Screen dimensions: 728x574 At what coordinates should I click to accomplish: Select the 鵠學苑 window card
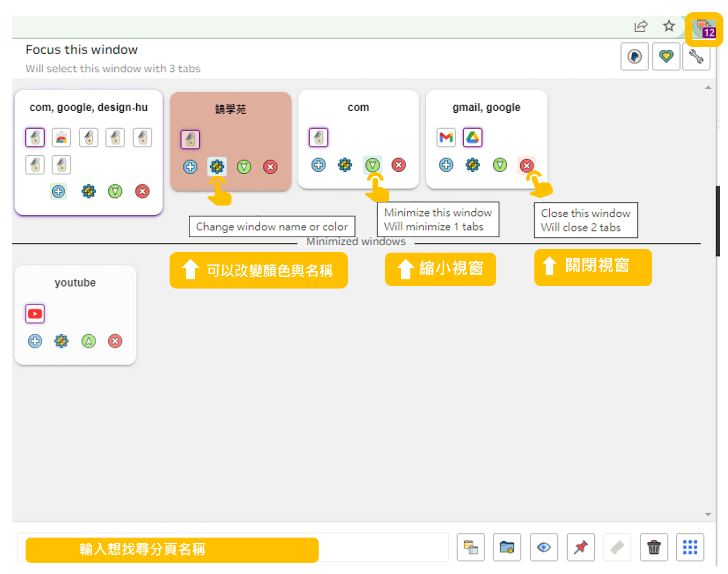(231, 109)
